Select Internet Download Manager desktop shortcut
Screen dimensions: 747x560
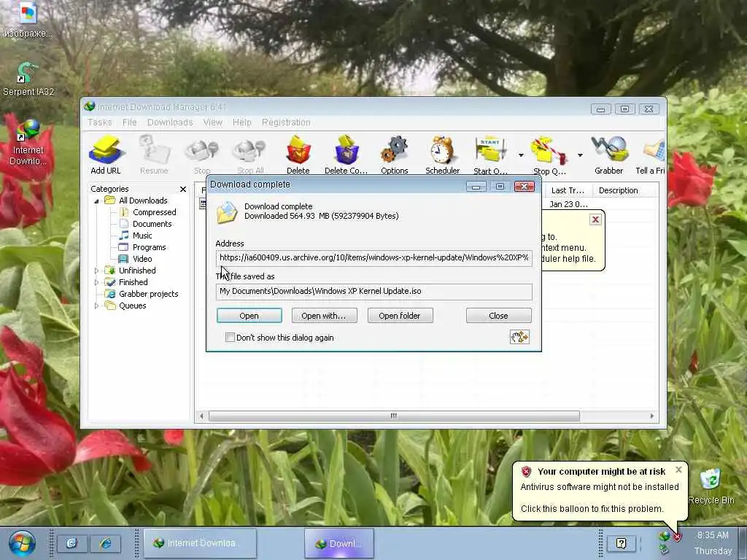pos(28,142)
